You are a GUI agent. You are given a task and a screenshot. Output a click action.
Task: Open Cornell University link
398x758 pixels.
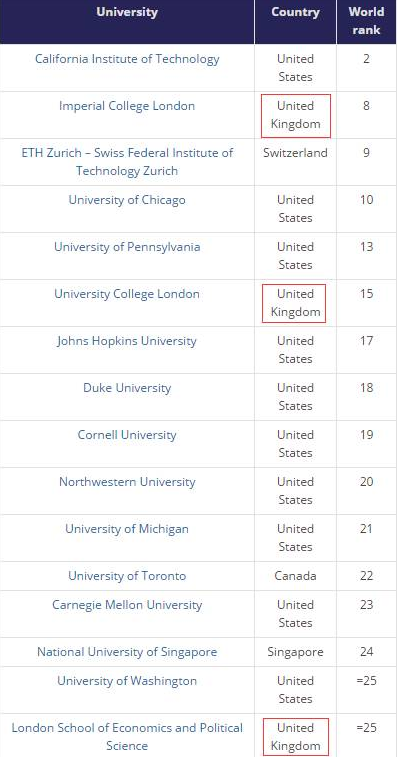[127, 435]
